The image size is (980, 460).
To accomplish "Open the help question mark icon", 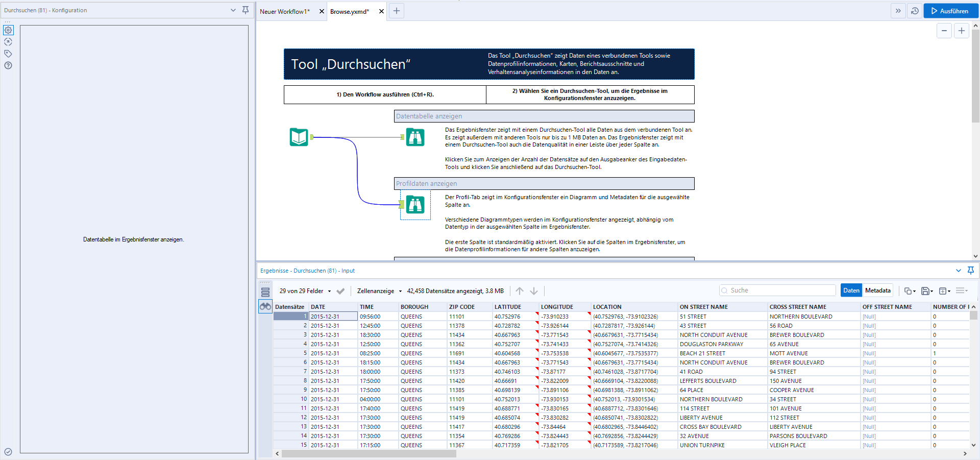I will pos(8,65).
